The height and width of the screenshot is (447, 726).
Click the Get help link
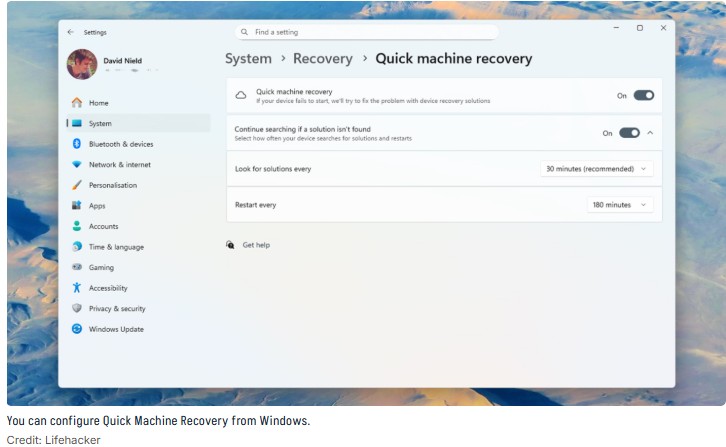[256, 245]
